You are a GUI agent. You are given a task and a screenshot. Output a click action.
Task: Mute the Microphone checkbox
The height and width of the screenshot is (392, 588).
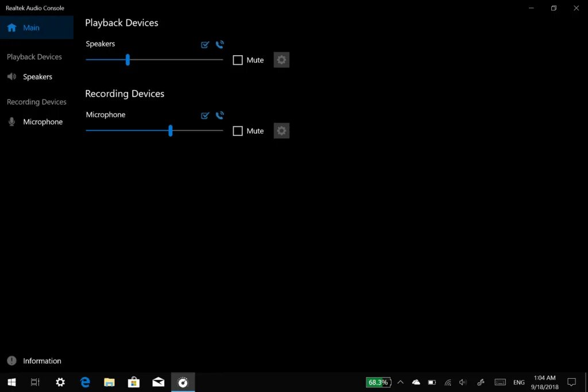point(238,131)
